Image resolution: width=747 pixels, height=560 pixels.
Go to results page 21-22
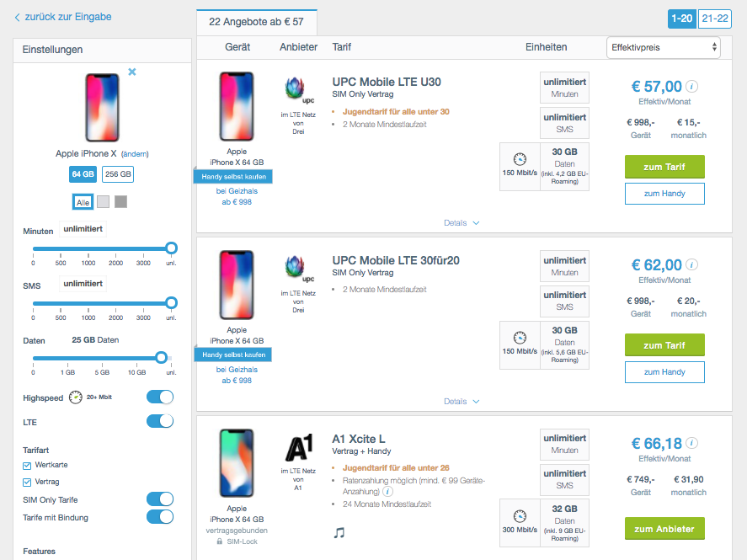pyautogui.click(x=714, y=19)
